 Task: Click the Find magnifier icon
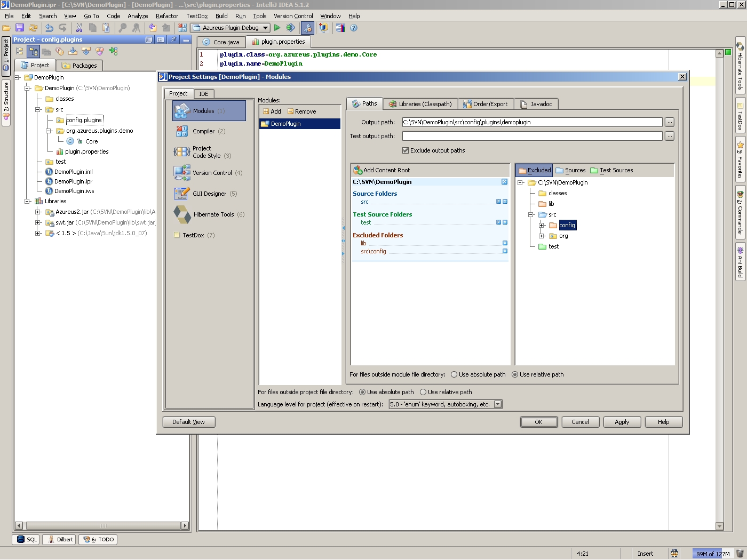(123, 28)
